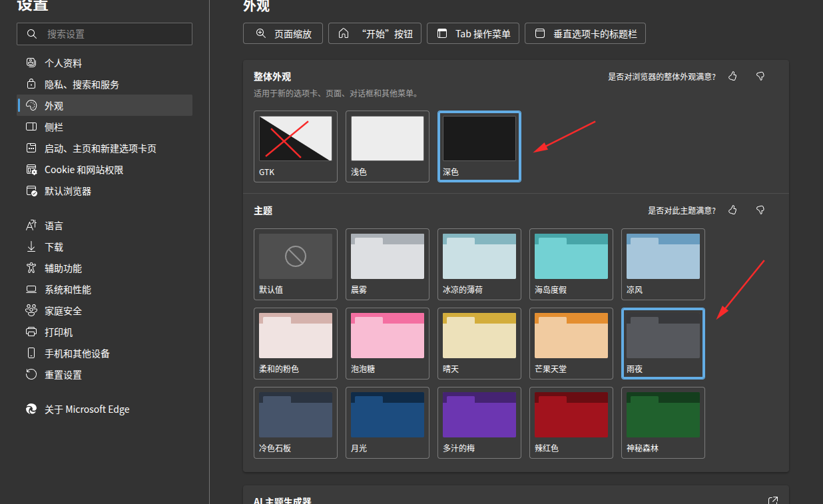Apply the 海岛度假 theme

point(571,264)
